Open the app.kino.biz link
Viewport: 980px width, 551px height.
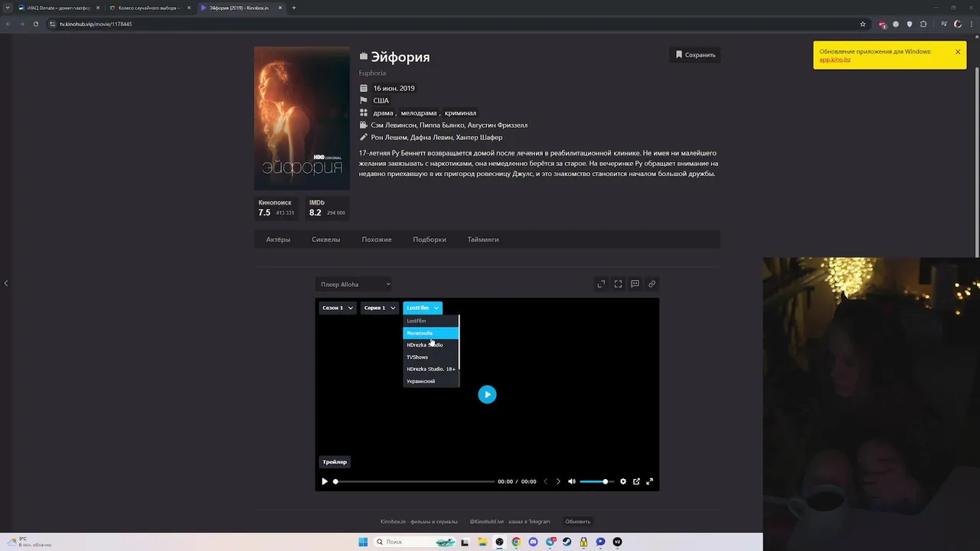coord(835,60)
